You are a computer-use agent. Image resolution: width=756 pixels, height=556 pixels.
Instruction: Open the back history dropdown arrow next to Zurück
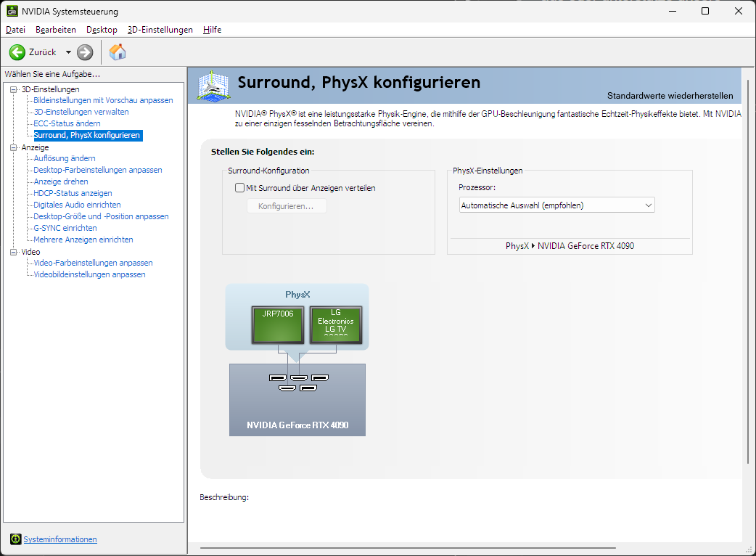[68, 52]
